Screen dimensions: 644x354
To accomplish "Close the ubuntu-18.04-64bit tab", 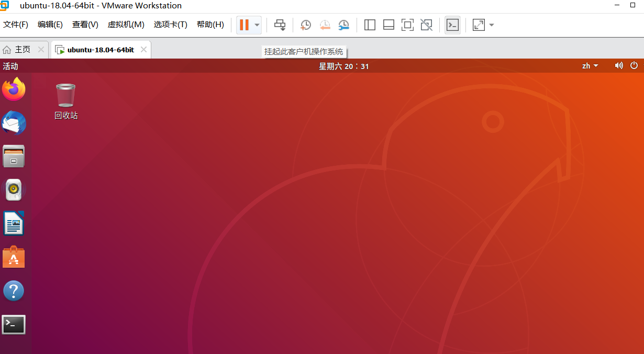I will [143, 50].
